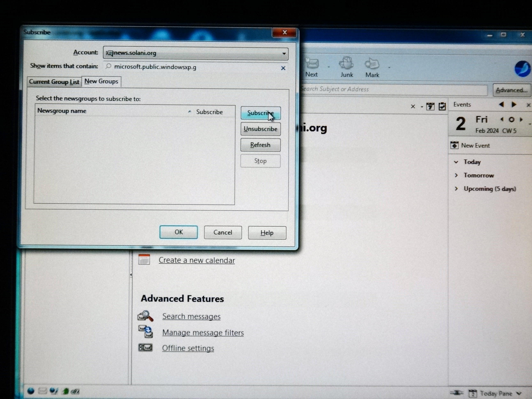The width and height of the screenshot is (532, 399).
Task: Open the Account dropdown news.solani.org
Action: tap(196, 53)
